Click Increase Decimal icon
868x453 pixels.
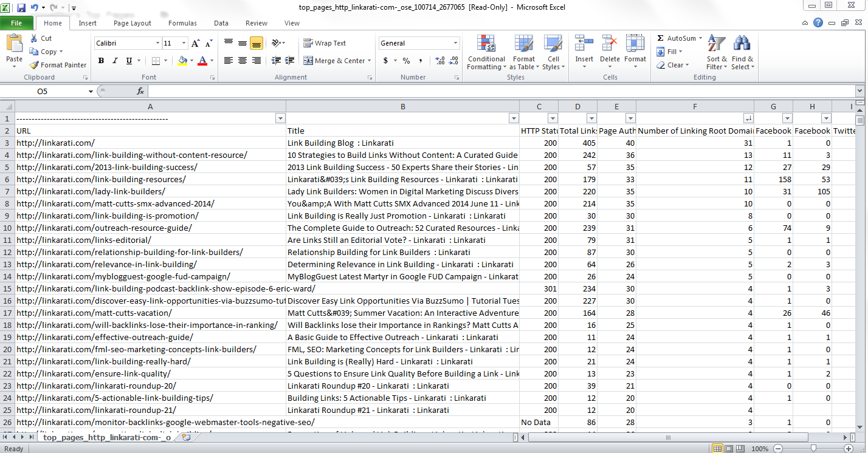[439, 61]
